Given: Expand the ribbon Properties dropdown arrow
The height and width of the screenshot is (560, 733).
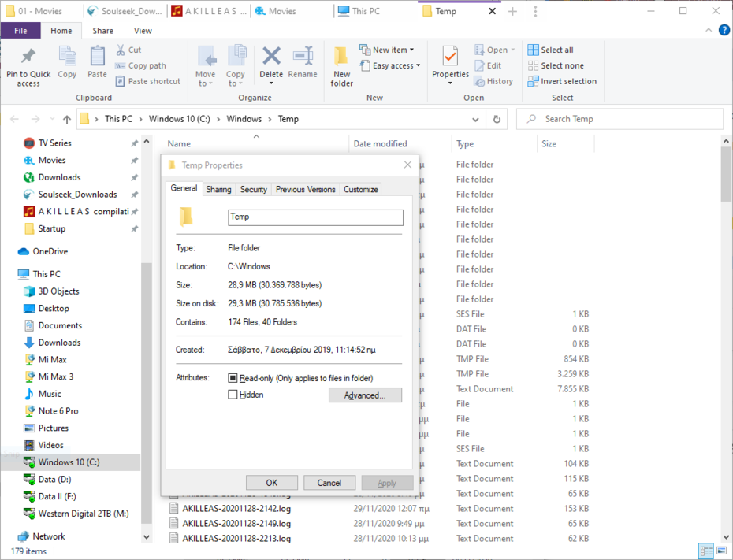Looking at the screenshot, I should pyautogui.click(x=450, y=83).
